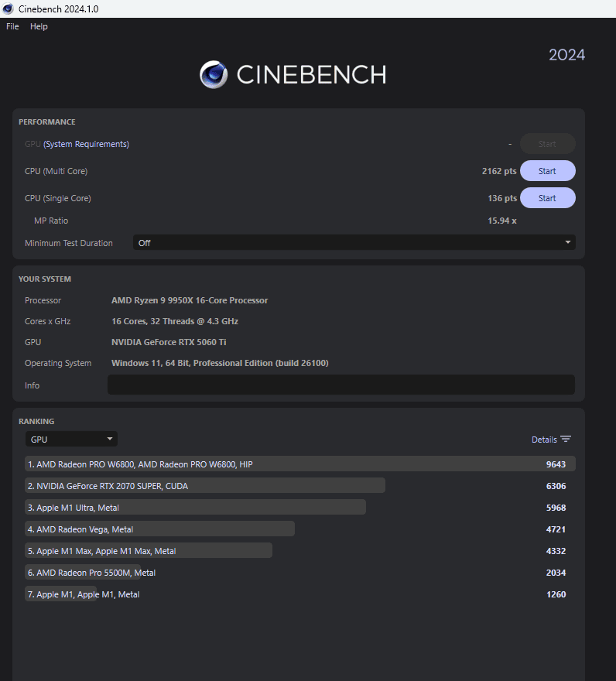Click the YOUR SYSTEM section heading
This screenshot has width=616, height=681.
(45, 279)
